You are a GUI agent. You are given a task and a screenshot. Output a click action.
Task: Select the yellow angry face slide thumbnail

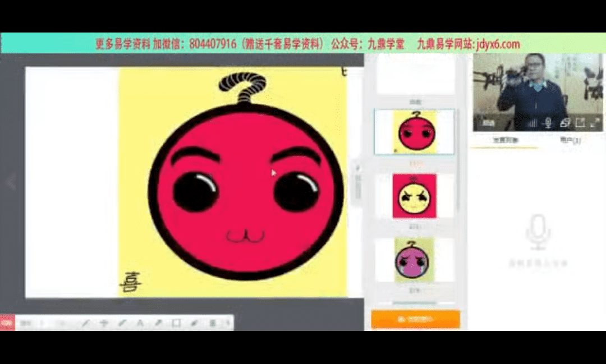[415, 196]
